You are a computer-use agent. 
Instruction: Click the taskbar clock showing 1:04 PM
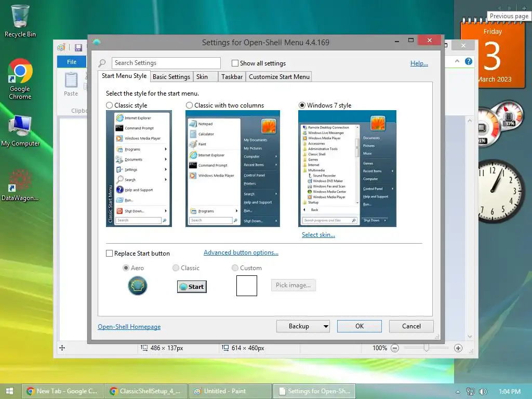coord(509,392)
